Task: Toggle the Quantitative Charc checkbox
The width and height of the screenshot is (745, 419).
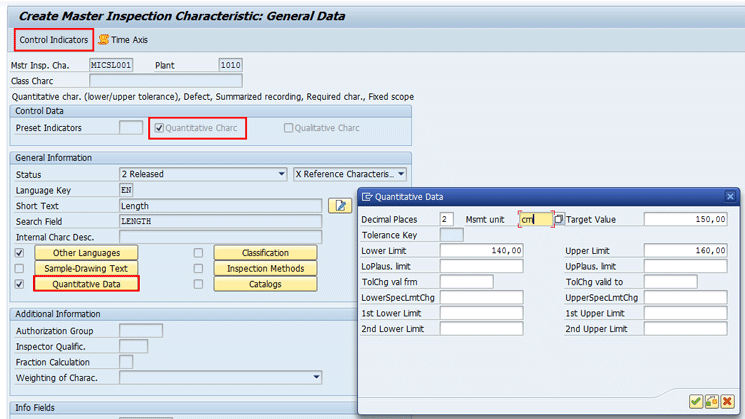Action: click(x=158, y=128)
